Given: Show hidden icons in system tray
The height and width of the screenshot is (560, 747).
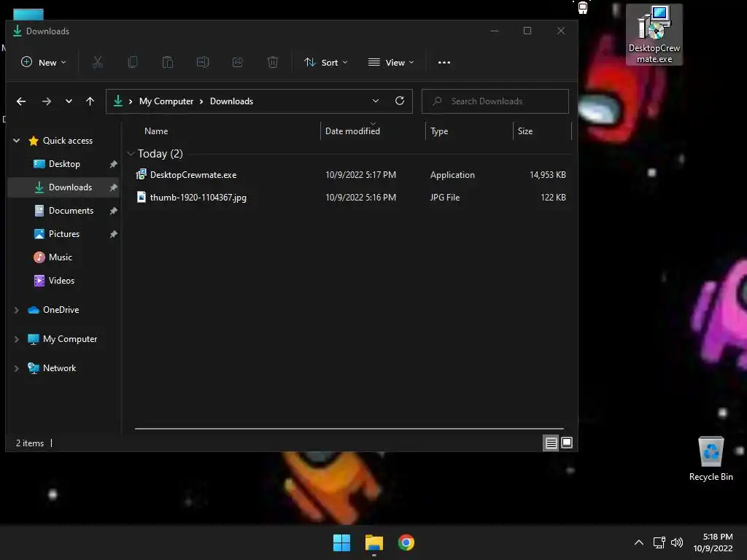Looking at the screenshot, I should pos(639,542).
